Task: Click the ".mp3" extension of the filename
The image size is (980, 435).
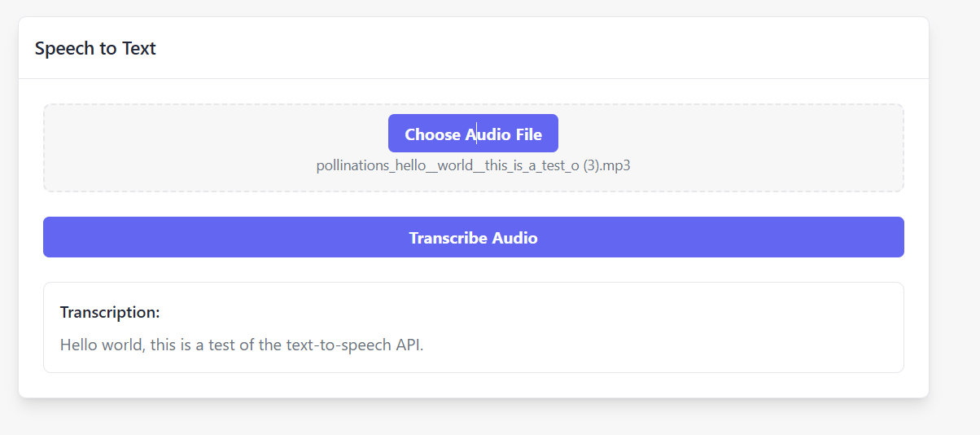Action: (617, 166)
